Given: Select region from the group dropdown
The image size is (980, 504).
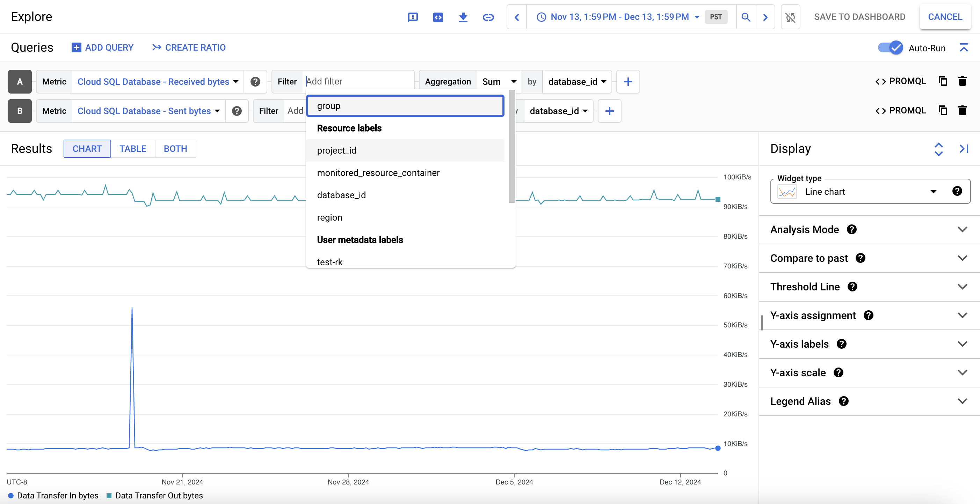Looking at the screenshot, I should point(329,217).
